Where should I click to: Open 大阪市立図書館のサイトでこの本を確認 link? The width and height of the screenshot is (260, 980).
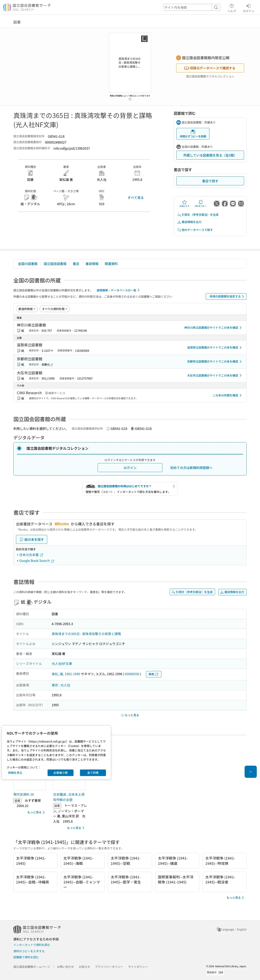pyautogui.click(x=214, y=376)
